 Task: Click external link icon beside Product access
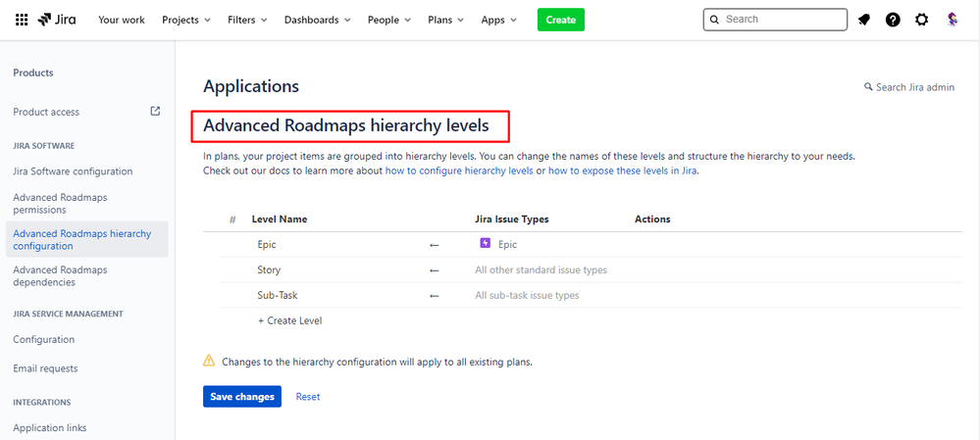coord(156,111)
